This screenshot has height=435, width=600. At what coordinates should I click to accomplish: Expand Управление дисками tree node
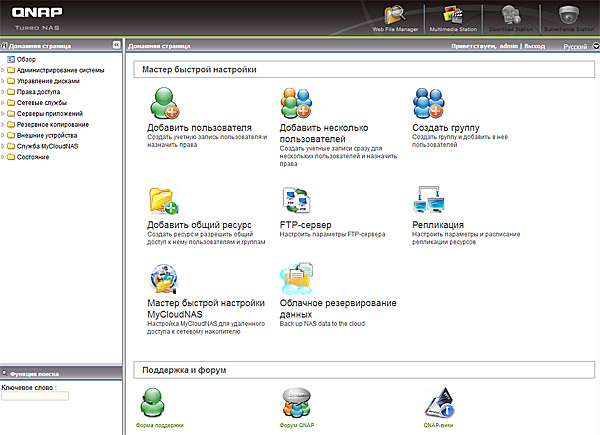3,81
